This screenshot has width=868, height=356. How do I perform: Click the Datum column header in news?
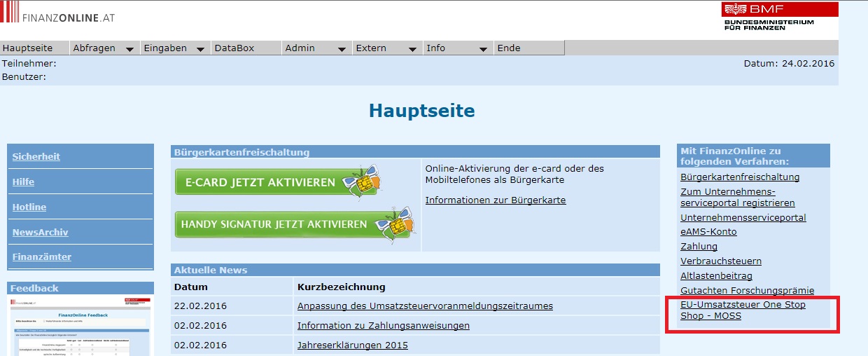point(191,287)
